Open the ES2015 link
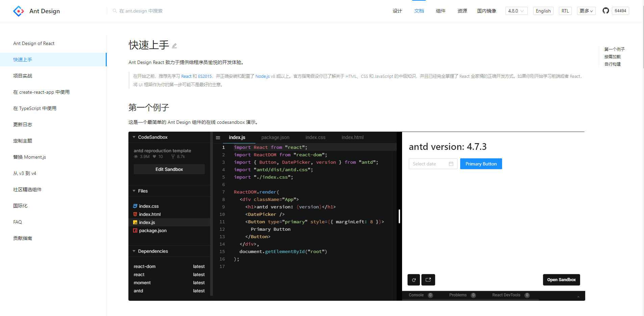Viewport: 644px width, 316px height. point(205,76)
